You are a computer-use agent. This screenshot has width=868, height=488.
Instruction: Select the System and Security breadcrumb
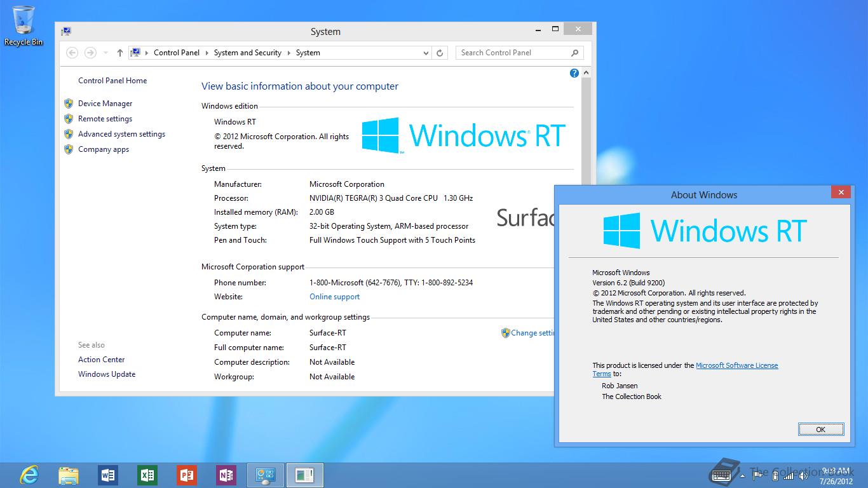(248, 53)
